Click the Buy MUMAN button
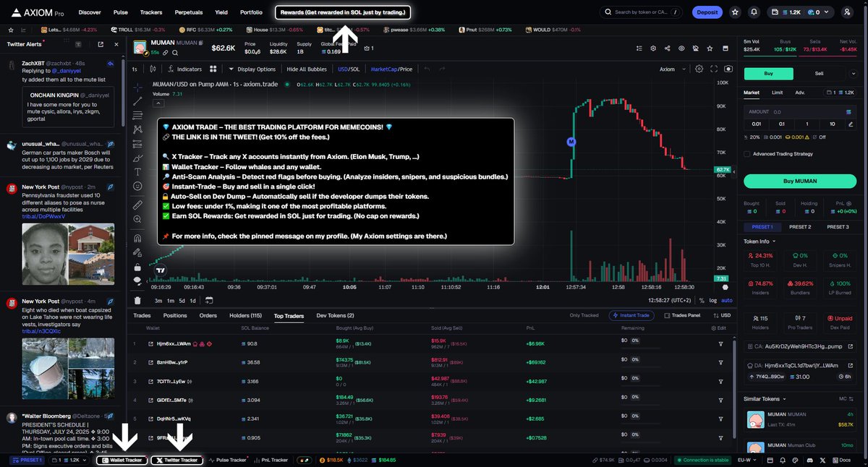This screenshot has height=467, width=868. [799, 181]
